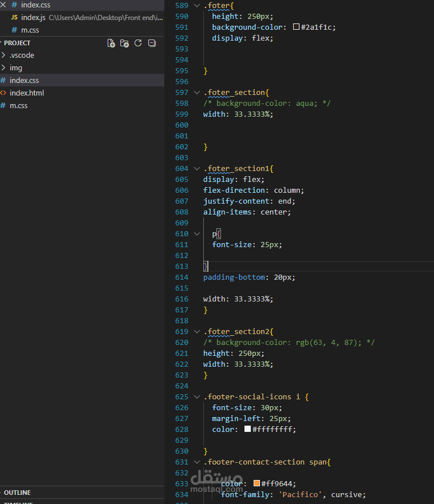Click the commented rgb(63, 4, 87) line
The width and height of the screenshot is (434, 504).
point(289,342)
